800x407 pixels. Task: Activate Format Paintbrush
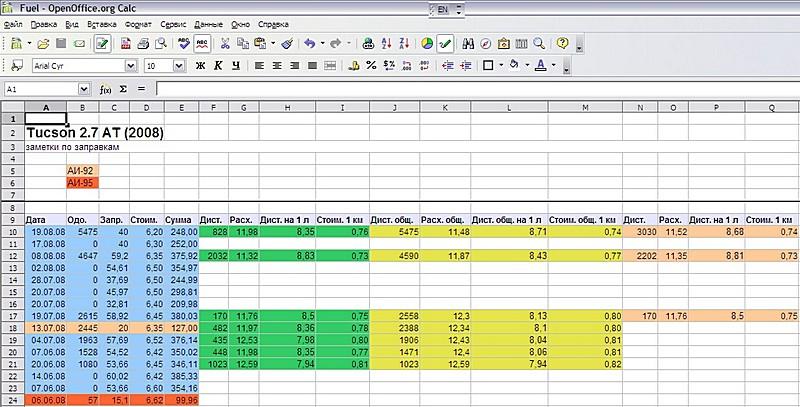pos(287,44)
